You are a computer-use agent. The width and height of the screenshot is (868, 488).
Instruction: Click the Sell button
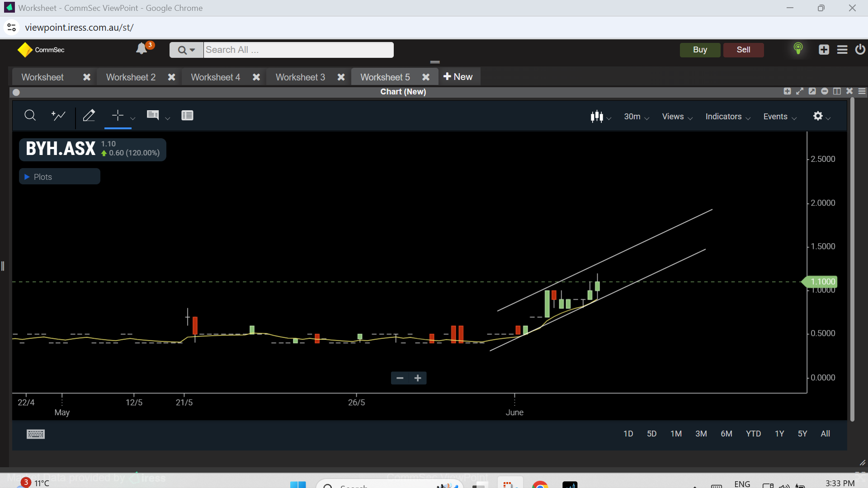click(743, 50)
